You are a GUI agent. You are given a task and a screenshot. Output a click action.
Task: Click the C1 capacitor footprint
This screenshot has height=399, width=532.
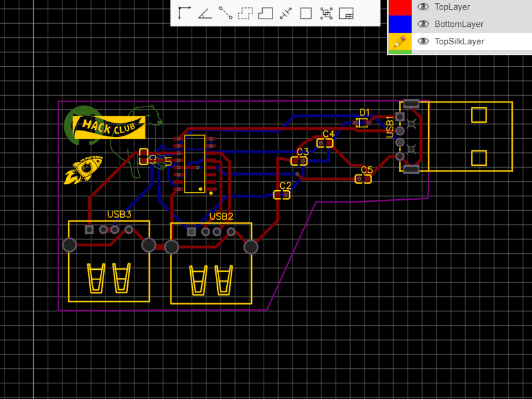pos(143,156)
